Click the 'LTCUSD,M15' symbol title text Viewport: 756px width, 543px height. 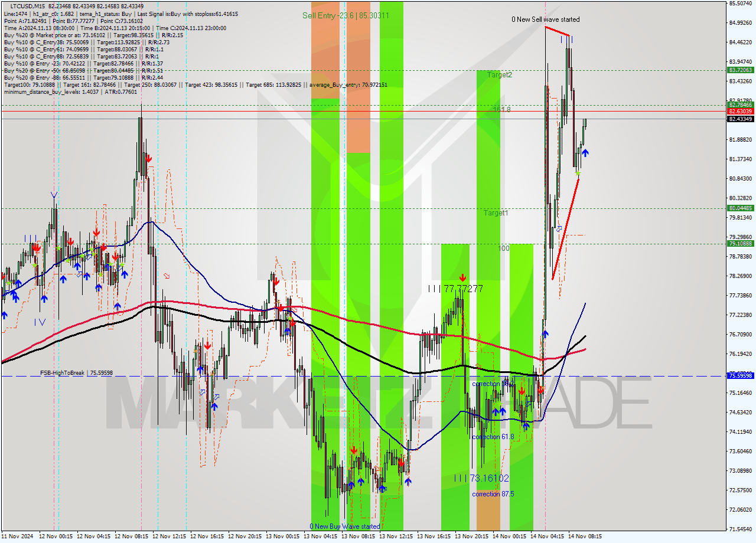pos(28,6)
